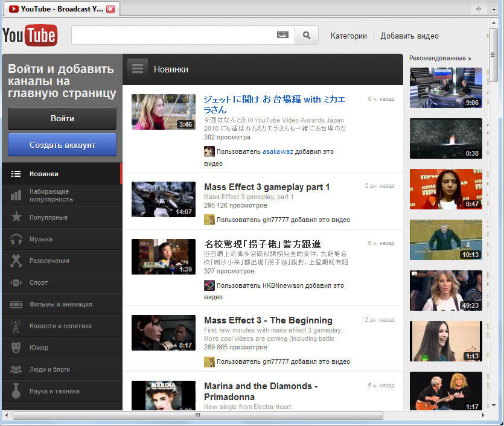Click the Спорт sidebar icon
This screenshot has width=504, height=426.
(x=16, y=283)
